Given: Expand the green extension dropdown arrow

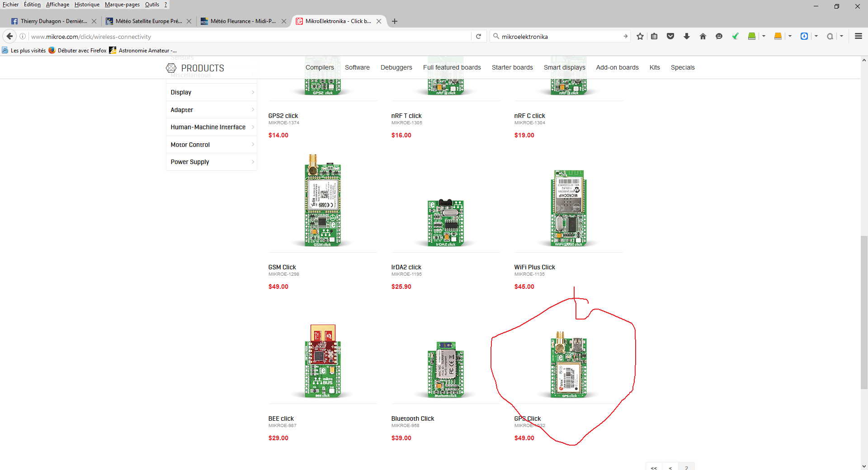Looking at the screenshot, I should pyautogui.click(x=764, y=37).
